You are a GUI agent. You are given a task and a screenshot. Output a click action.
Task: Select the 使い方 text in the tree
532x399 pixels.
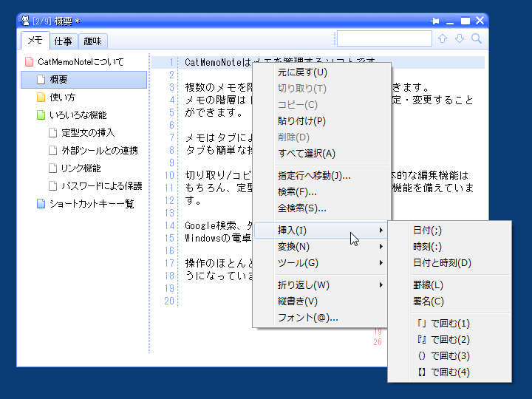pyautogui.click(x=62, y=98)
